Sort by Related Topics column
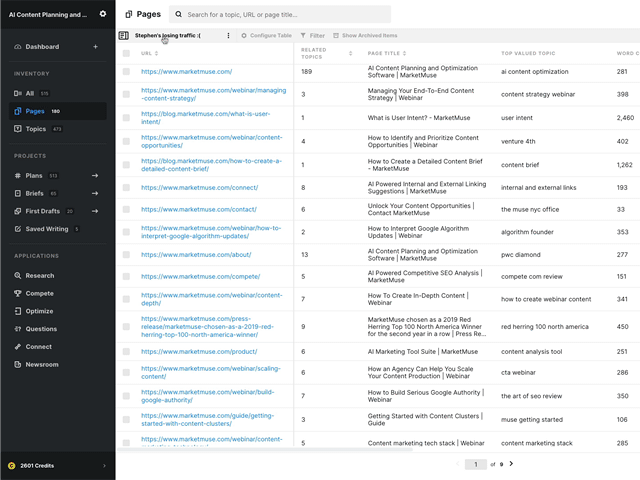The image size is (640, 480). (350, 53)
